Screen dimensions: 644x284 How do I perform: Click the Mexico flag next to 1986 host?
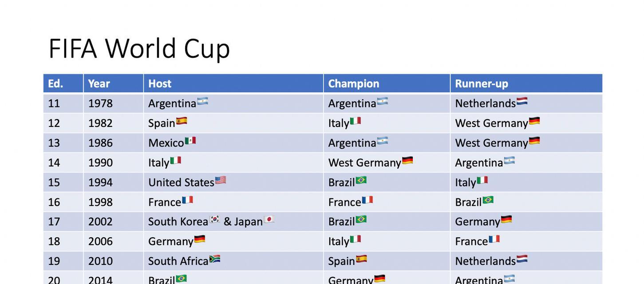pos(190,141)
